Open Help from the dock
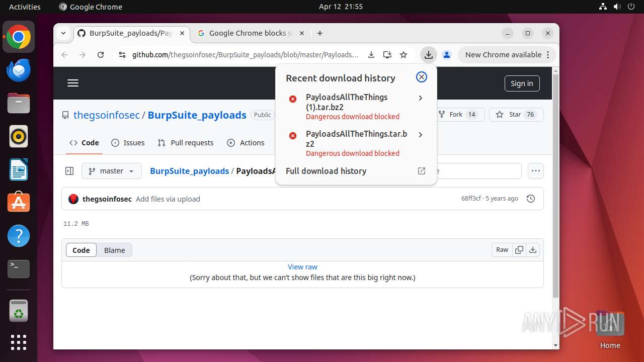Viewport: 644px width, 362px height. click(x=19, y=236)
